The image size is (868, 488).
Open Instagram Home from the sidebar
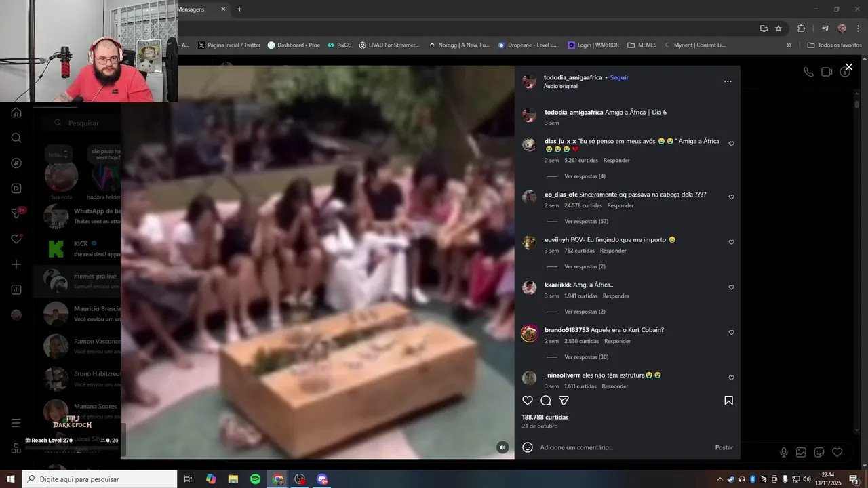coord(16,113)
